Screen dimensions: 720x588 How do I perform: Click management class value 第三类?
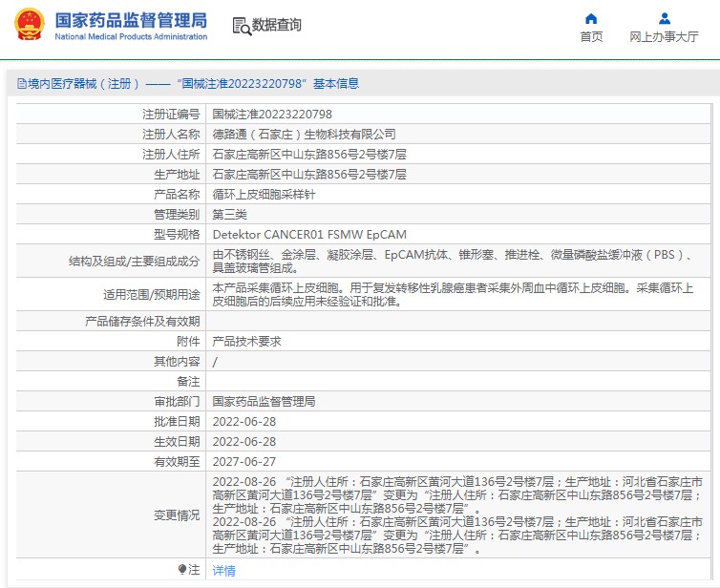tap(229, 215)
